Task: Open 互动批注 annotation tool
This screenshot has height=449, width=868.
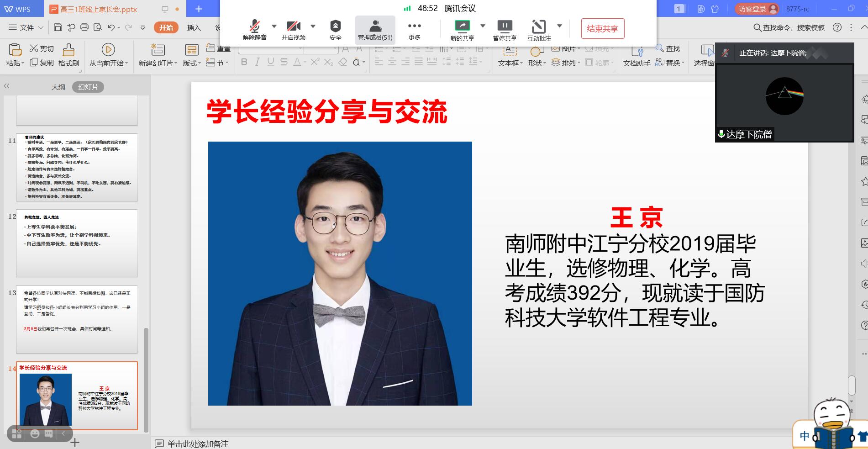Action: (539, 26)
